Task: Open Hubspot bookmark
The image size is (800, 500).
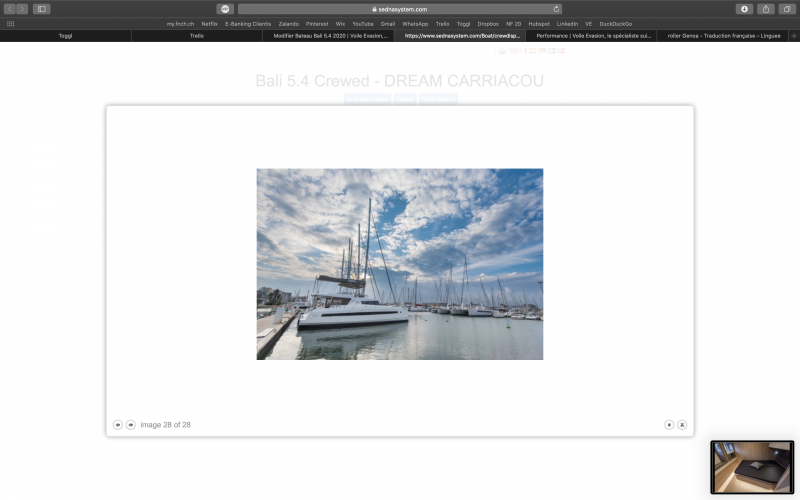Action: [539, 23]
